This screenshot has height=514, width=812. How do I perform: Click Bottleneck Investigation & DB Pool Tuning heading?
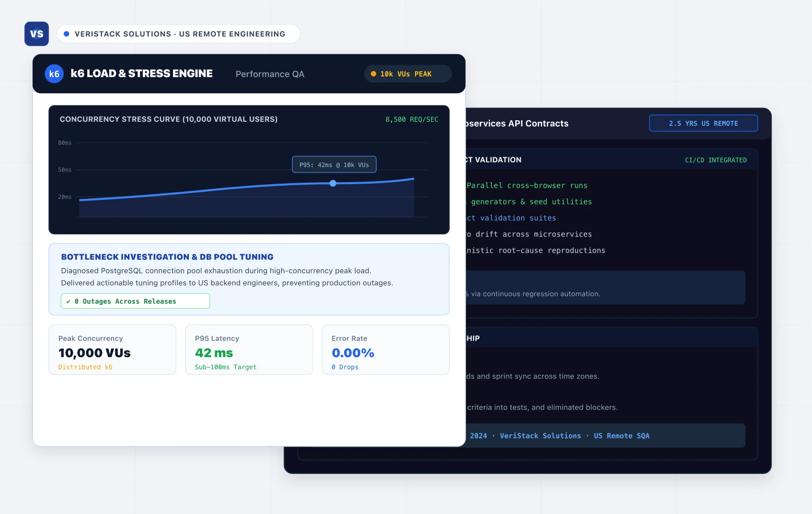coord(167,257)
